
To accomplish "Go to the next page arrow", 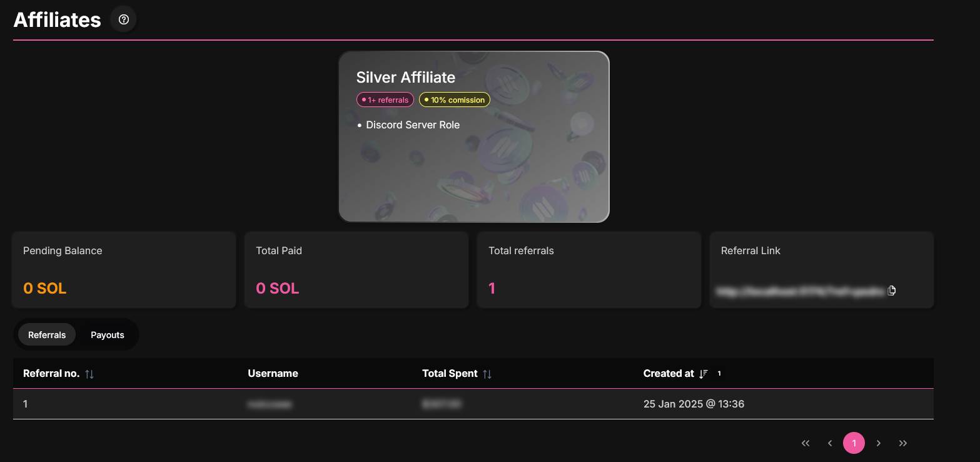I will (x=879, y=443).
